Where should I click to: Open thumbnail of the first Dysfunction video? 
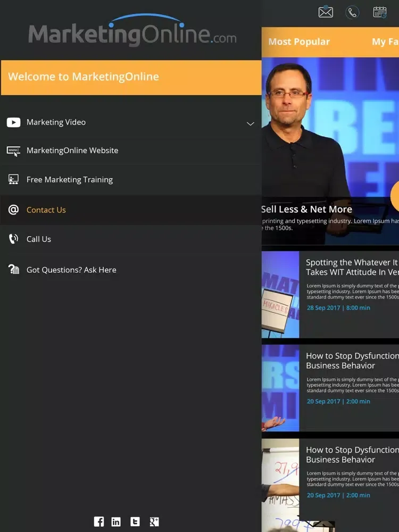point(280,388)
